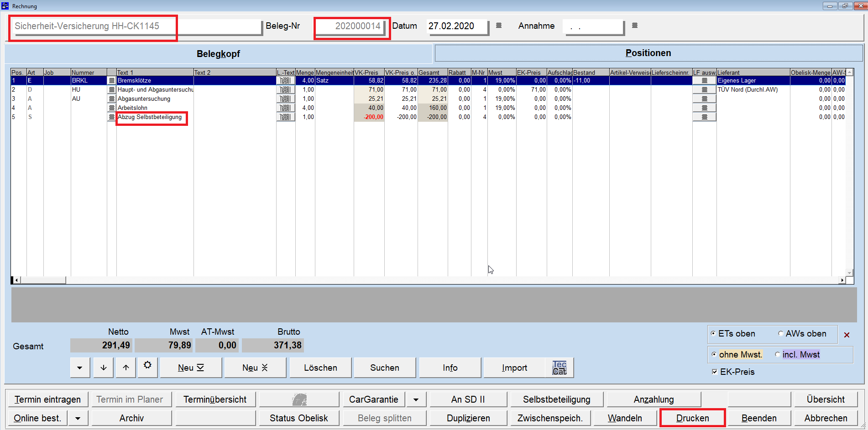
Task: Select the Lieferant cell TÜV Nord (Durchl.AW)
Action: pos(753,90)
